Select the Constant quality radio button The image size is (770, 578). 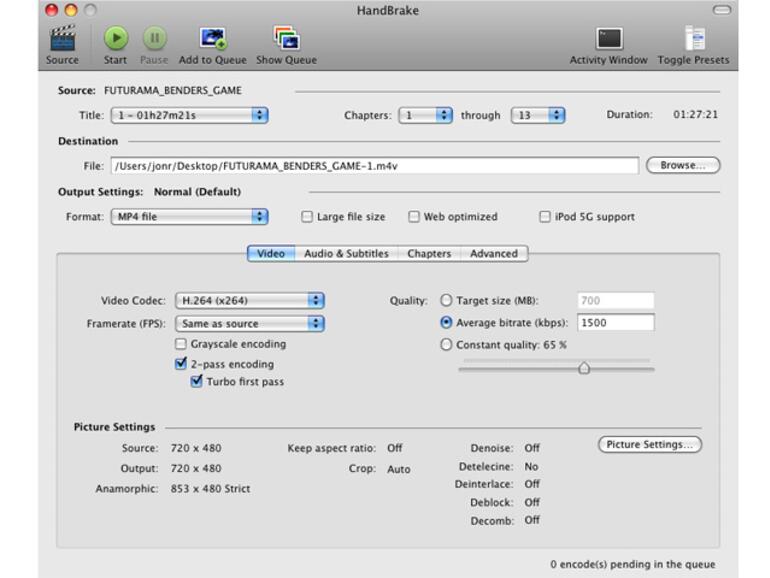[446, 345]
